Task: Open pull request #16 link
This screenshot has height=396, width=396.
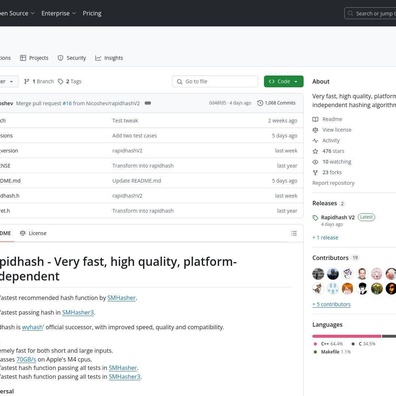Action: pos(67,103)
